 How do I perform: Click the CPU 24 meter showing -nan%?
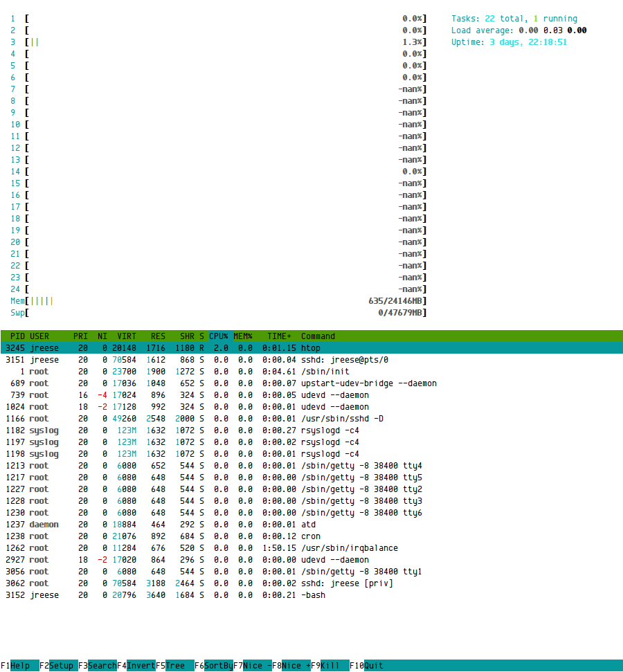click(x=219, y=289)
